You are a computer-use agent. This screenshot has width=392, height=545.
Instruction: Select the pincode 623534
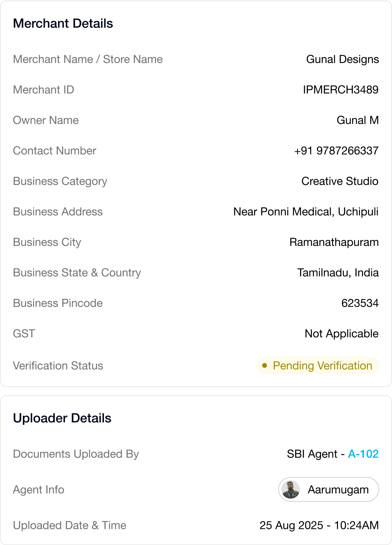(360, 303)
